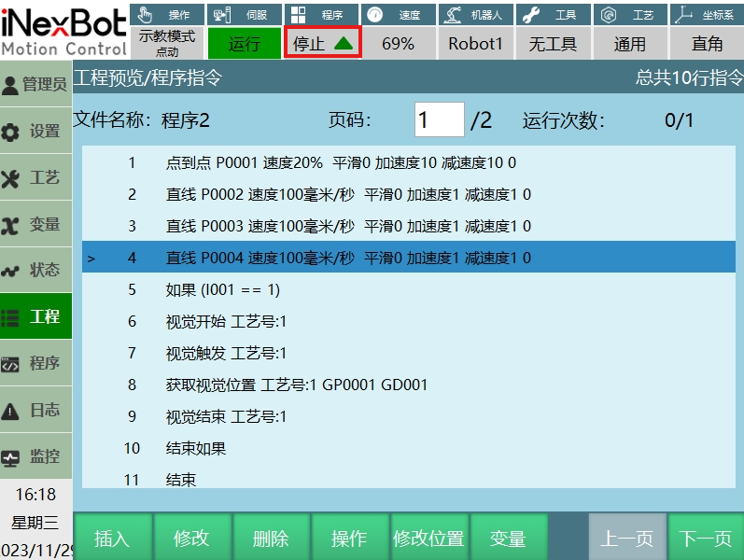Switch to the 日志 log tab
The width and height of the screenshot is (744, 560).
point(35,410)
